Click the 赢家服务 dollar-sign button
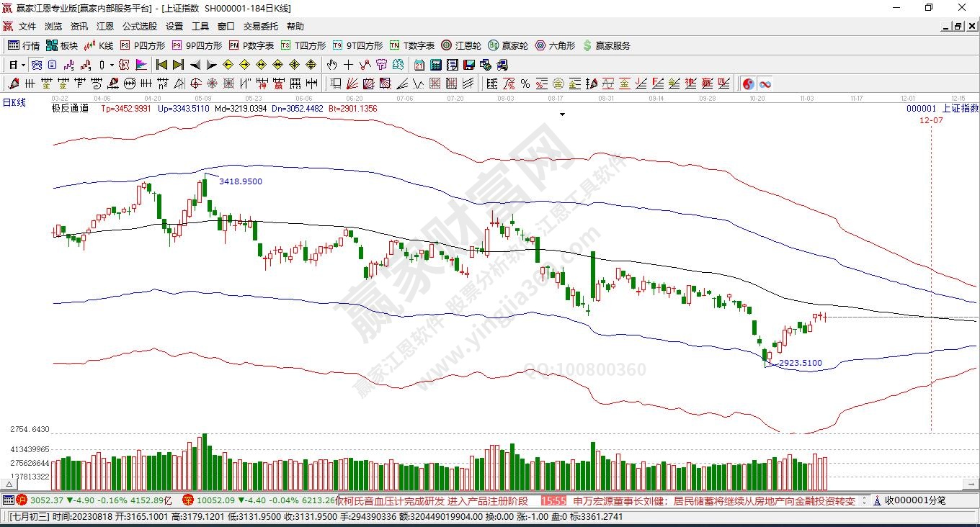This screenshot has height=527, width=980. (606, 45)
